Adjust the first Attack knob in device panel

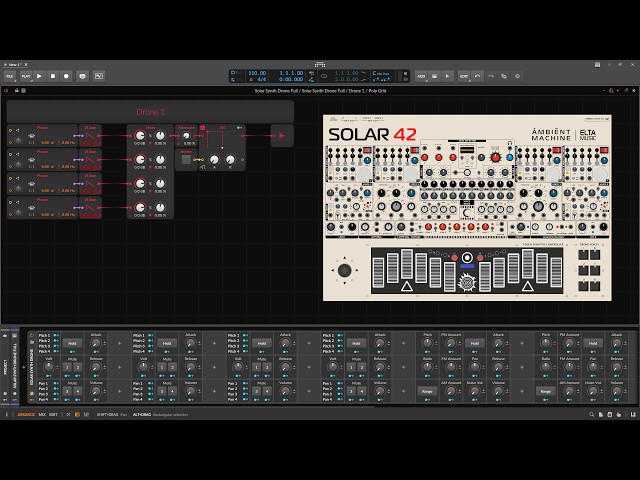pyautogui.click(x=96, y=343)
